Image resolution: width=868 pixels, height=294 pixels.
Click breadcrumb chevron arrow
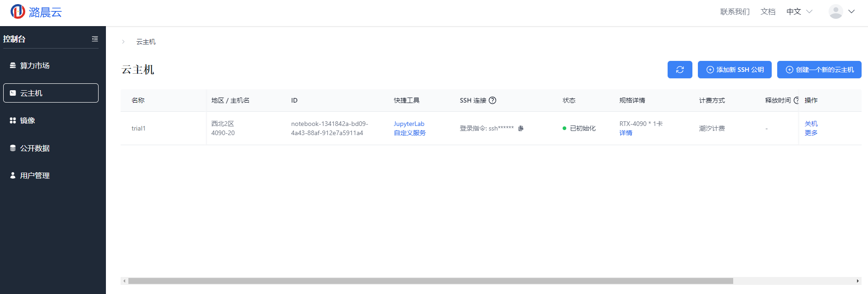(x=123, y=42)
